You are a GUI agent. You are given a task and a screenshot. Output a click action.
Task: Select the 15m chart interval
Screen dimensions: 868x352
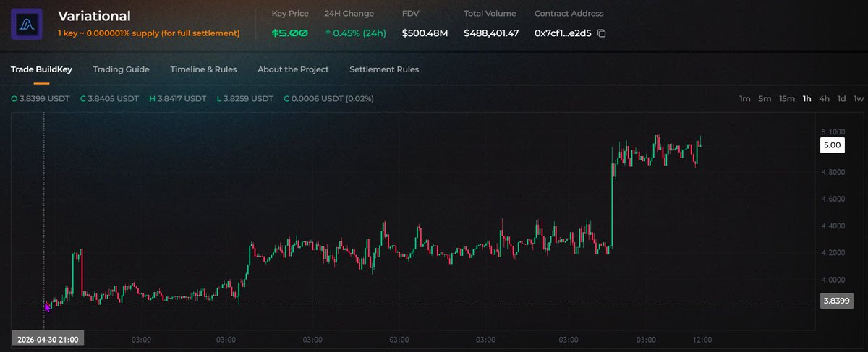[x=787, y=99]
